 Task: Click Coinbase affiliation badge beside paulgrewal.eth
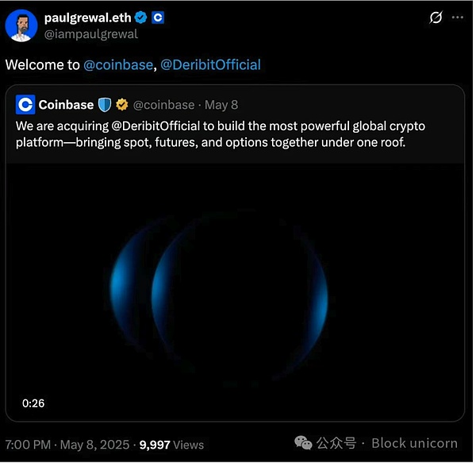[x=158, y=17]
